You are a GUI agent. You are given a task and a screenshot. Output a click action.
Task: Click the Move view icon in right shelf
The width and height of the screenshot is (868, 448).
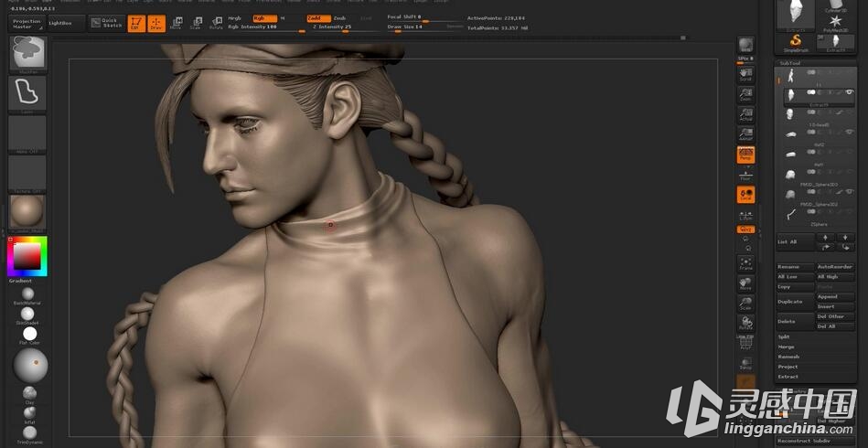click(x=745, y=283)
